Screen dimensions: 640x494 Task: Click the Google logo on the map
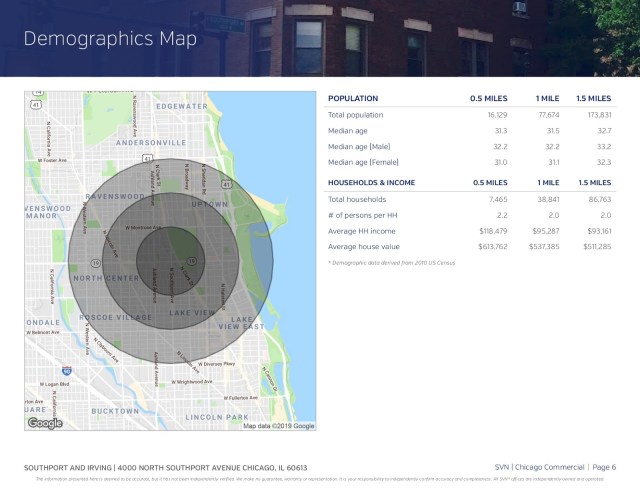coord(44,423)
